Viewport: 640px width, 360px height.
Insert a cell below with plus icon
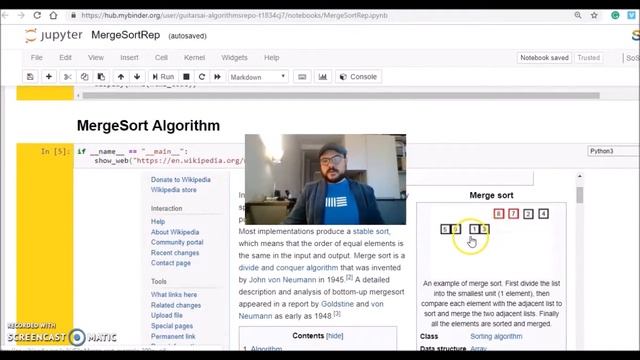pyautogui.click(x=49, y=77)
